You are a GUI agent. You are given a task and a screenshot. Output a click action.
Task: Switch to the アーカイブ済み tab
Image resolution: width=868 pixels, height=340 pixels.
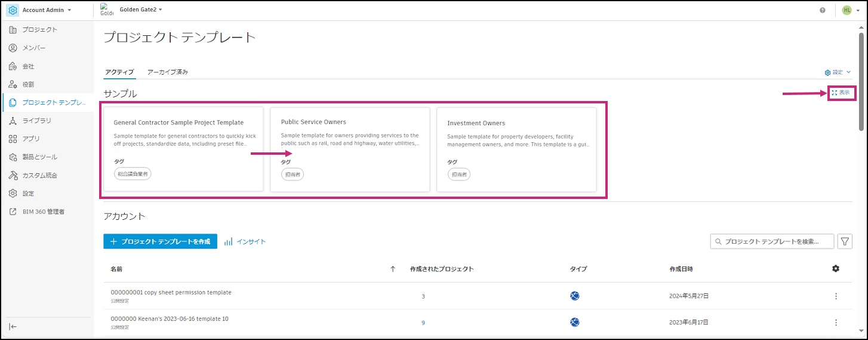tap(168, 72)
